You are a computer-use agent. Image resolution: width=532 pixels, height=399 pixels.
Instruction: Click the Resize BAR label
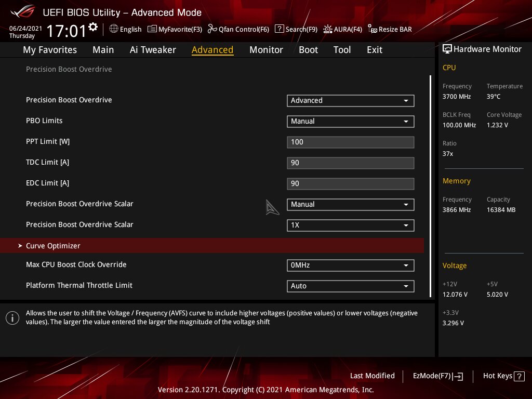click(395, 29)
